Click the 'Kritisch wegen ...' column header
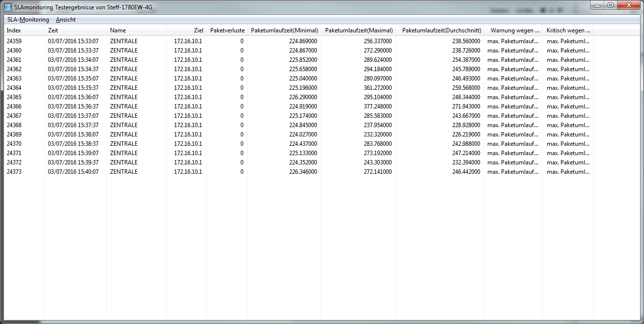644x324 pixels. 568,30
